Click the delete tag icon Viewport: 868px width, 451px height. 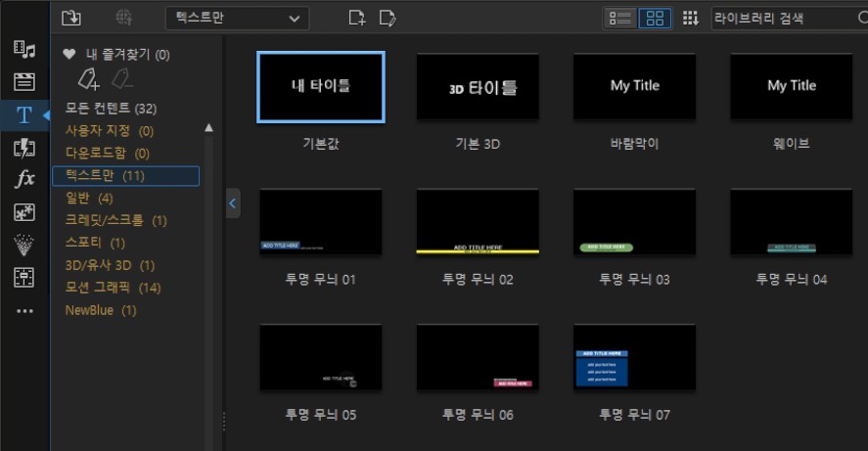coord(121,79)
